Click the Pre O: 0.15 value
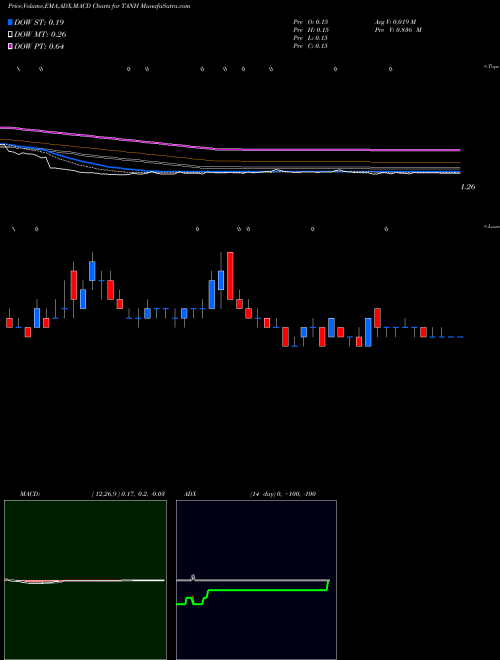Image resolution: width=500 pixels, height=660 pixels. (x=311, y=22)
